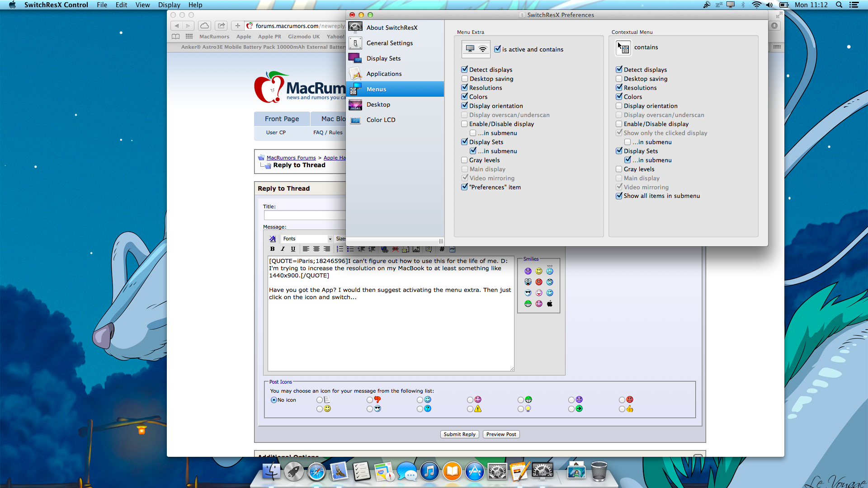Open Messages from the Dock
The height and width of the screenshot is (488, 868).
(407, 472)
